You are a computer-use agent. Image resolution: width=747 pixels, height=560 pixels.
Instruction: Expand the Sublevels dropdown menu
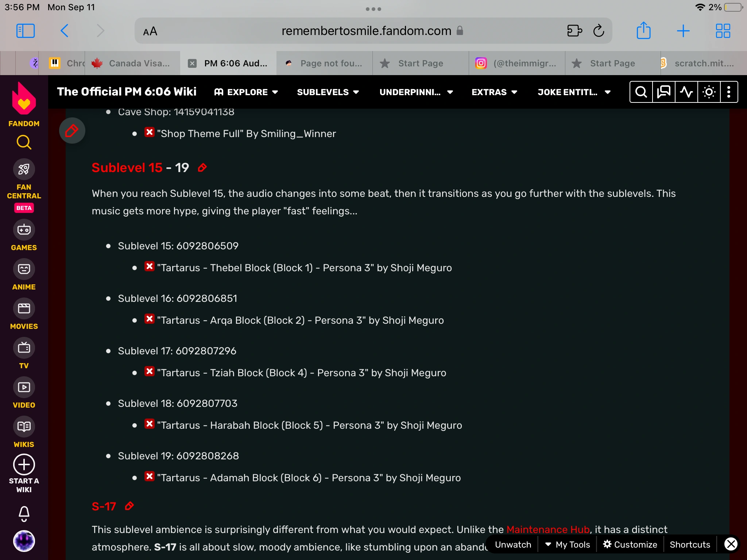[x=328, y=92]
